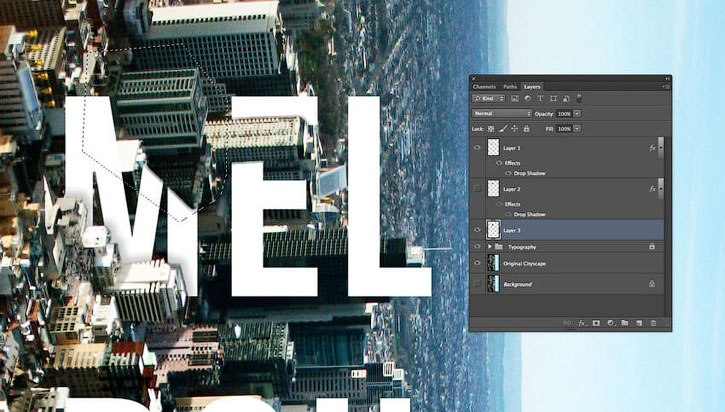The height and width of the screenshot is (412, 725).
Task: Toggle Layer 2 Drop Shadow visibility eye
Action: (x=508, y=215)
